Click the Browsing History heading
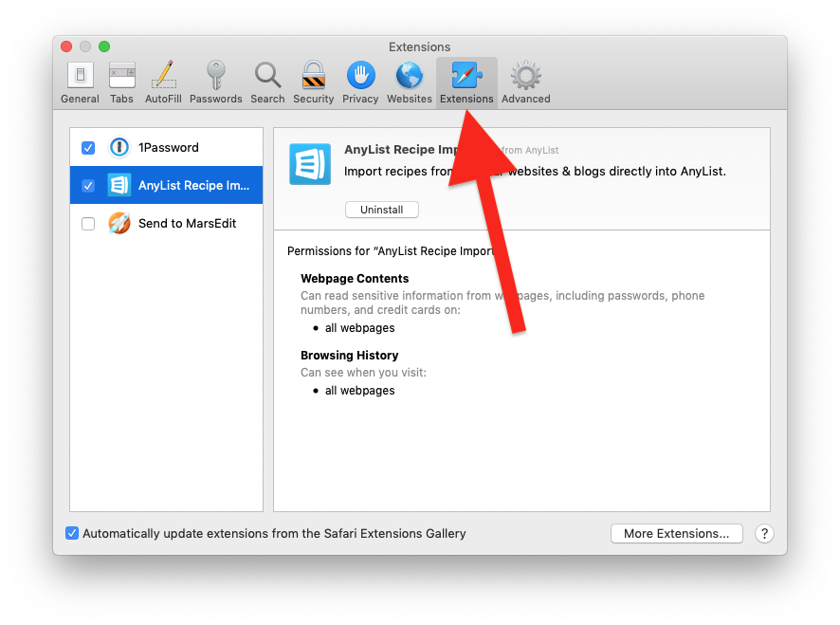The image size is (840, 625). pos(349,356)
